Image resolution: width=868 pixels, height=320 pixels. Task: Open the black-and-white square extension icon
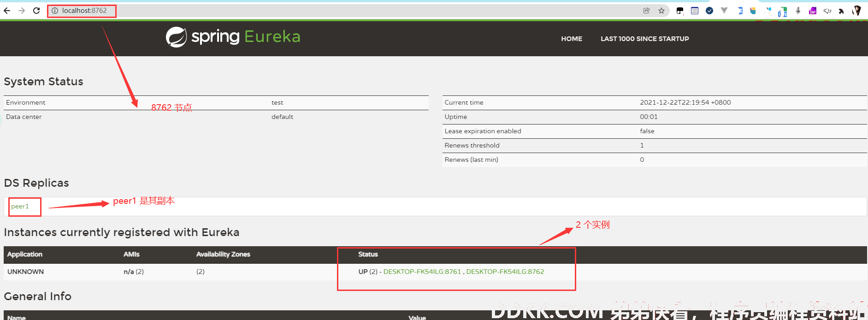(x=680, y=11)
